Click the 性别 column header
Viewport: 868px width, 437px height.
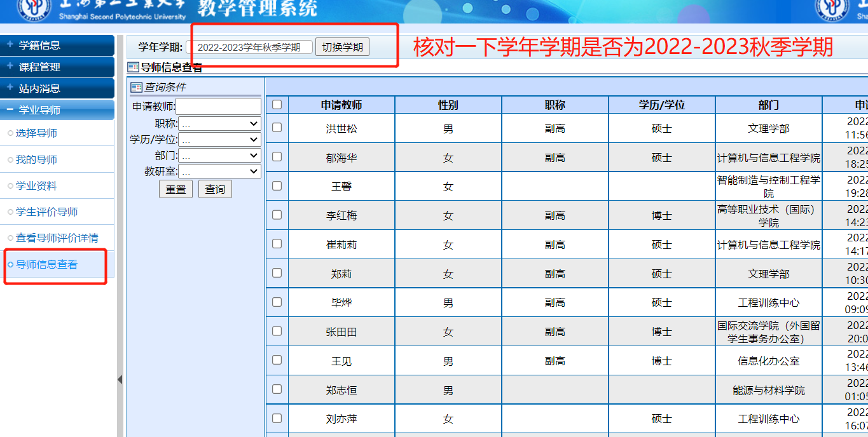(x=448, y=105)
